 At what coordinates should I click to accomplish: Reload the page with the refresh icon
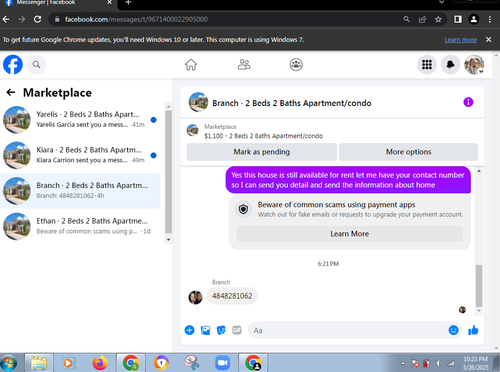[37, 19]
